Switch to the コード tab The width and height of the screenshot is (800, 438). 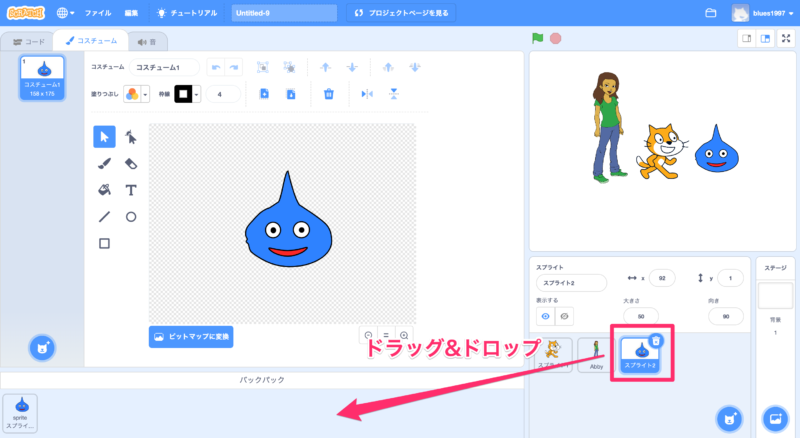[28, 42]
